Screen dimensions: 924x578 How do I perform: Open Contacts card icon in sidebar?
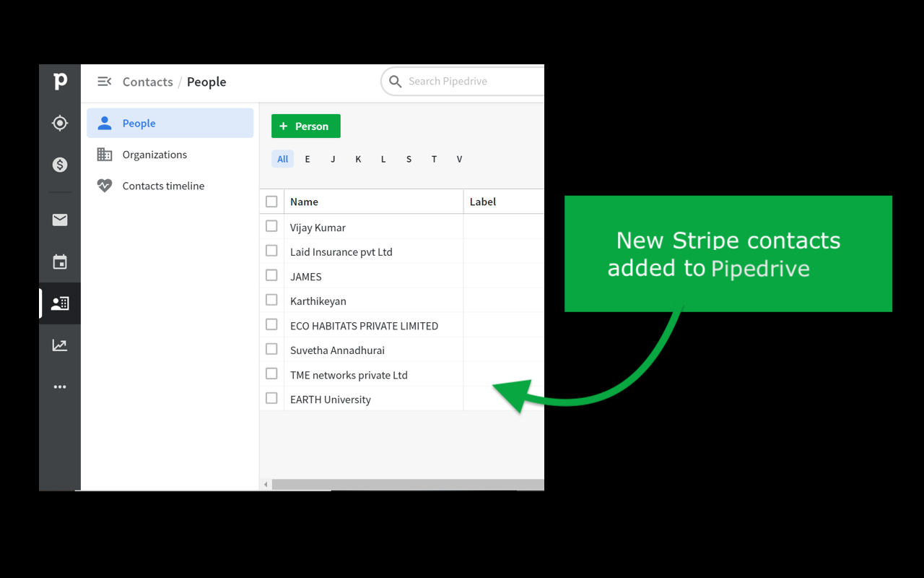point(60,303)
